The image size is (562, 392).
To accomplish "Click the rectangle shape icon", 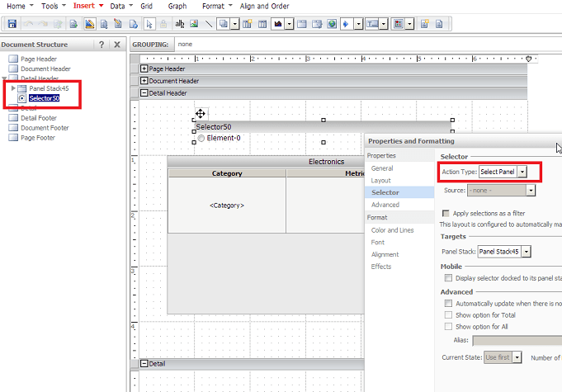I will point(224,24).
